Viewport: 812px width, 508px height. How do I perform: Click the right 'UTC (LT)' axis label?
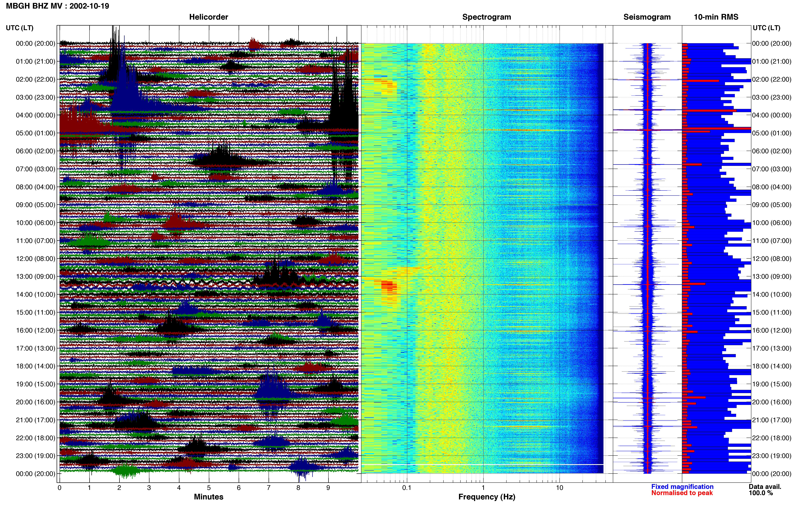point(766,28)
